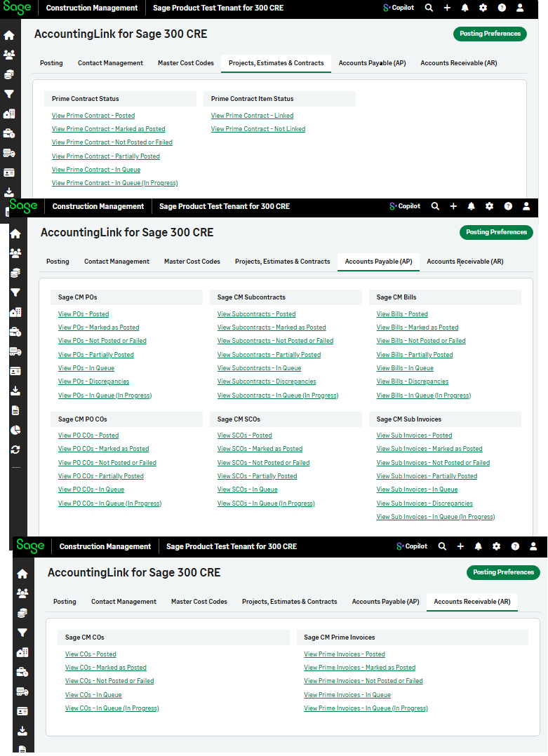548x756 pixels.
Task: Open View Sub Invoices - Marked as Posted
Action: point(429,449)
